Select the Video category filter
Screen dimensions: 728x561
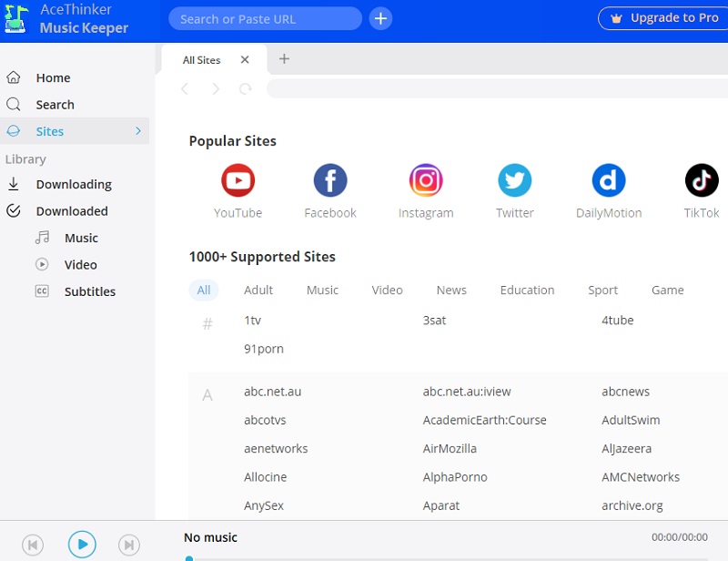(x=387, y=290)
